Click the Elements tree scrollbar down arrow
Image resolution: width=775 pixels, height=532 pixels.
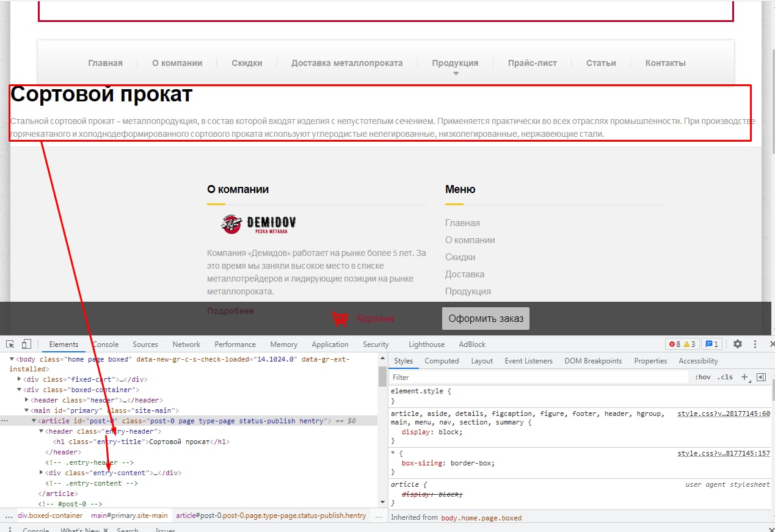[382, 502]
